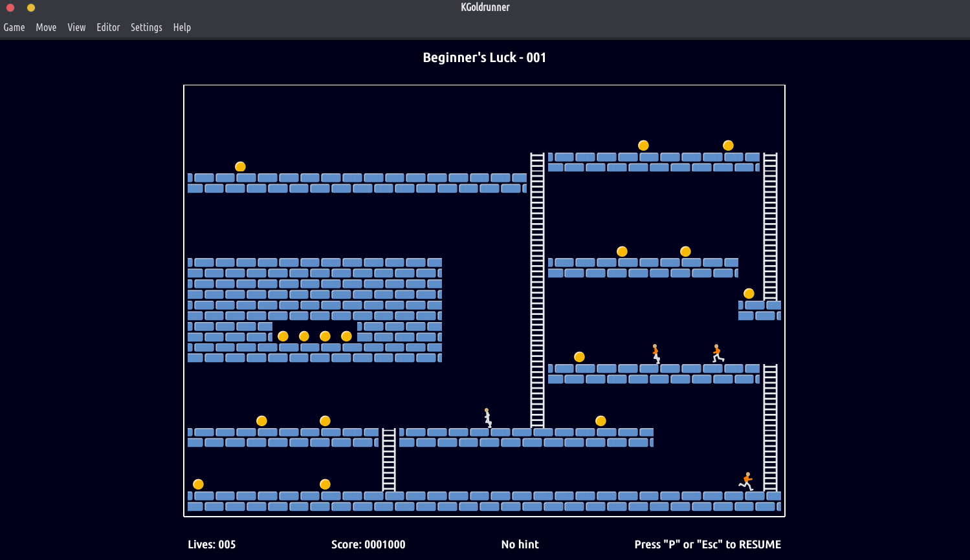This screenshot has width=970, height=560.
Task: Open the Game menu
Action: point(14,27)
